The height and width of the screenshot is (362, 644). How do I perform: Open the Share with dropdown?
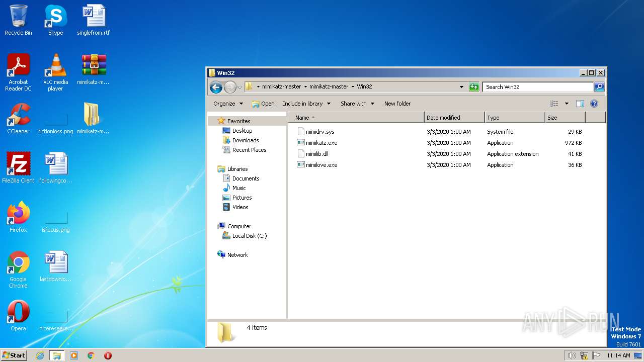[357, 104]
